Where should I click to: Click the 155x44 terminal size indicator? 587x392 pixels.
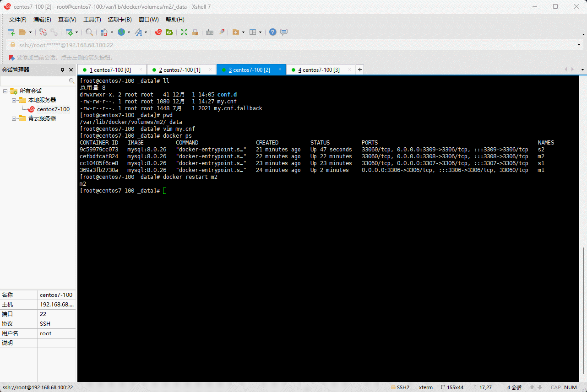tap(451, 387)
